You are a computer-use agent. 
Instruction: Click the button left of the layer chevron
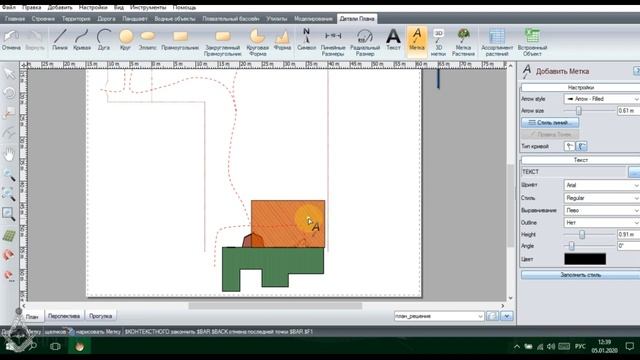[492, 316]
